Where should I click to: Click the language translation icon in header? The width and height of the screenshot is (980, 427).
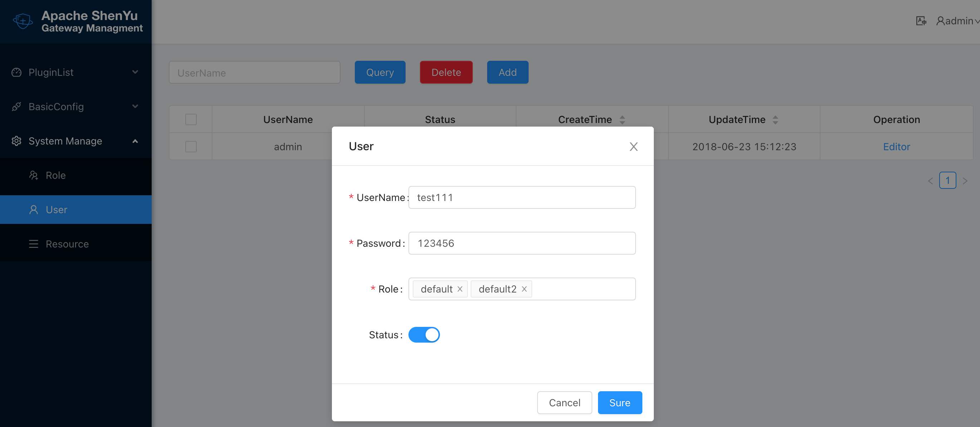[921, 21]
